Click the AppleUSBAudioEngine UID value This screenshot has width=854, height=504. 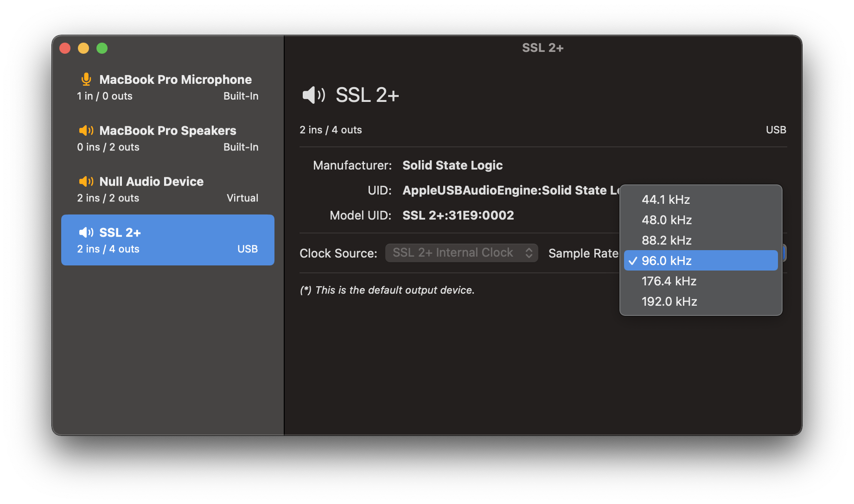point(511,190)
